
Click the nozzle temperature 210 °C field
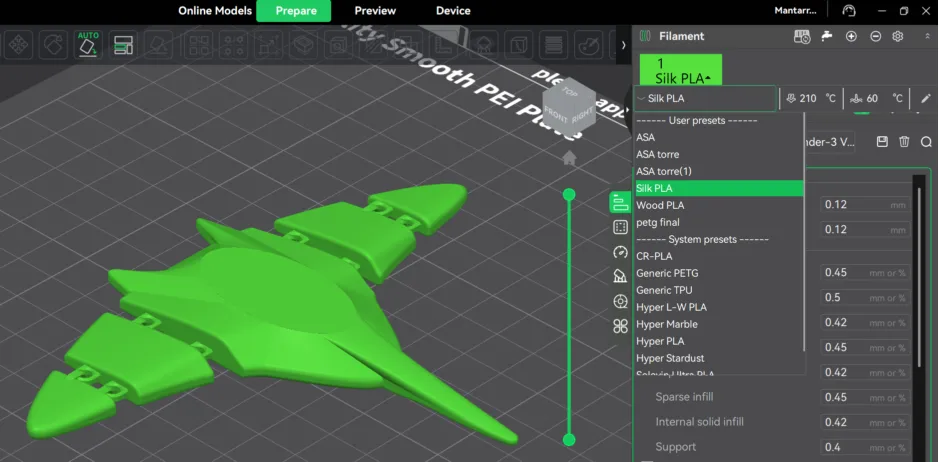click(811, 98)
